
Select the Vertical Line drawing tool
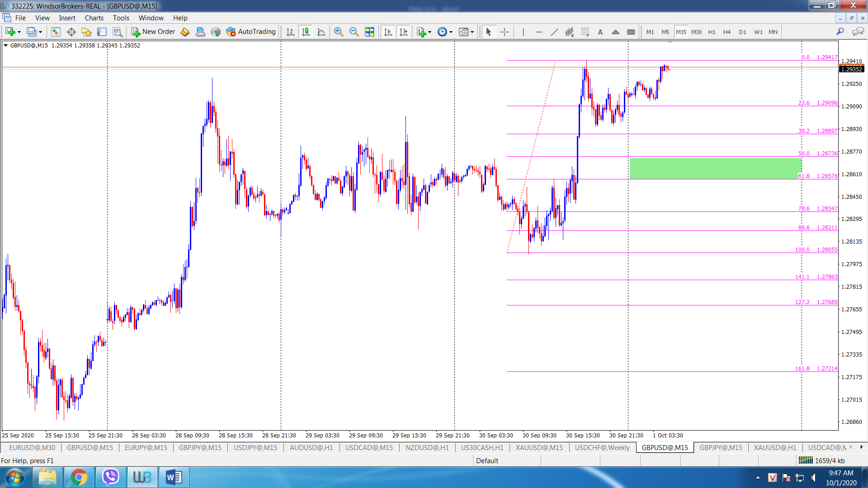(523, 32)
